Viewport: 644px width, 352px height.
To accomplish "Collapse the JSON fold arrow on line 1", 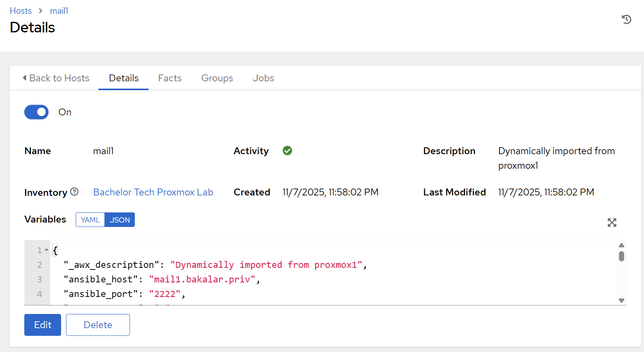I will (47, 250).
